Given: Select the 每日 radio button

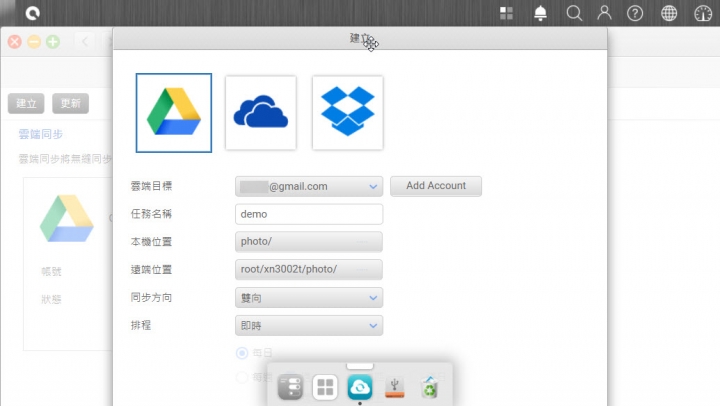Looking at the screenshot, I should coord(242,353).
